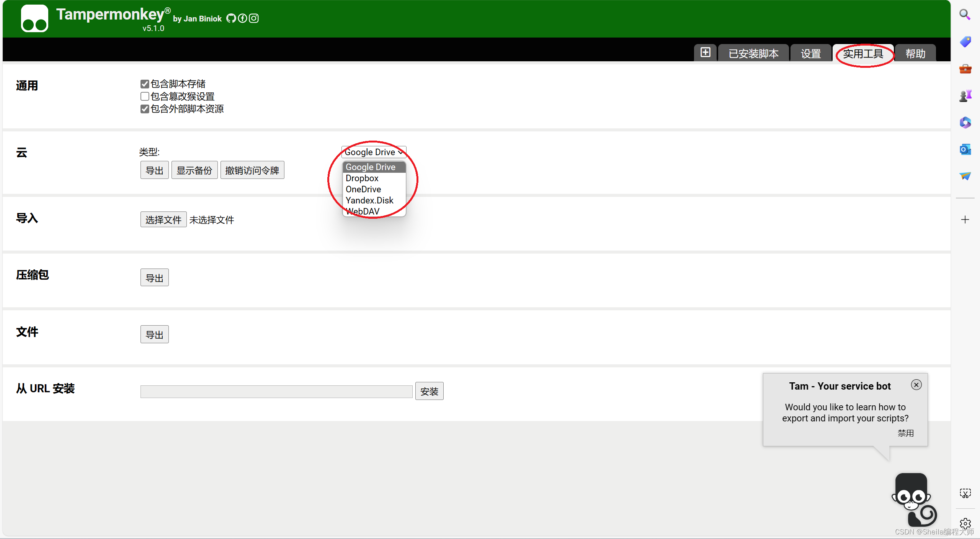This screenshot has width=980, height=539.
Task: Expand the Google Drive type dropdown
Action: coord(374,152)
